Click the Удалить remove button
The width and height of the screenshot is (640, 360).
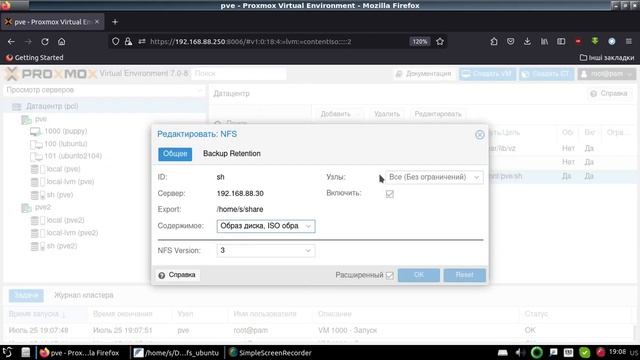coord(387,114)
